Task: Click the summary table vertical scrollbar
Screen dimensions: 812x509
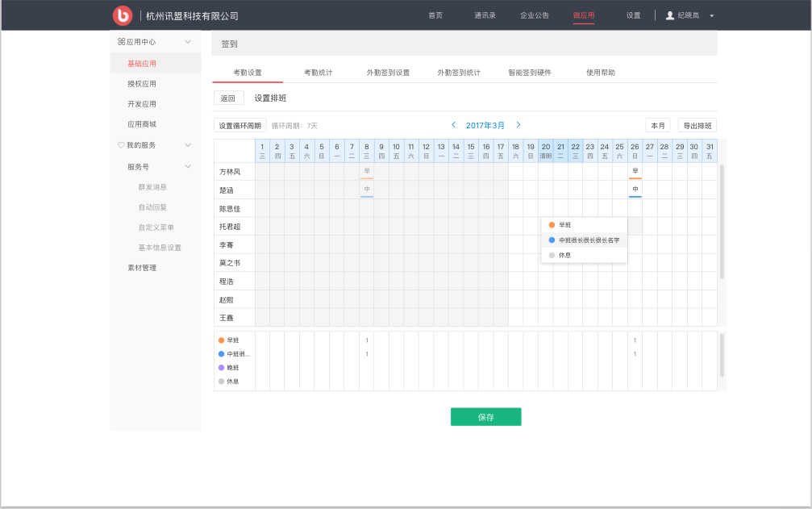Action: [x=722, y=356]
